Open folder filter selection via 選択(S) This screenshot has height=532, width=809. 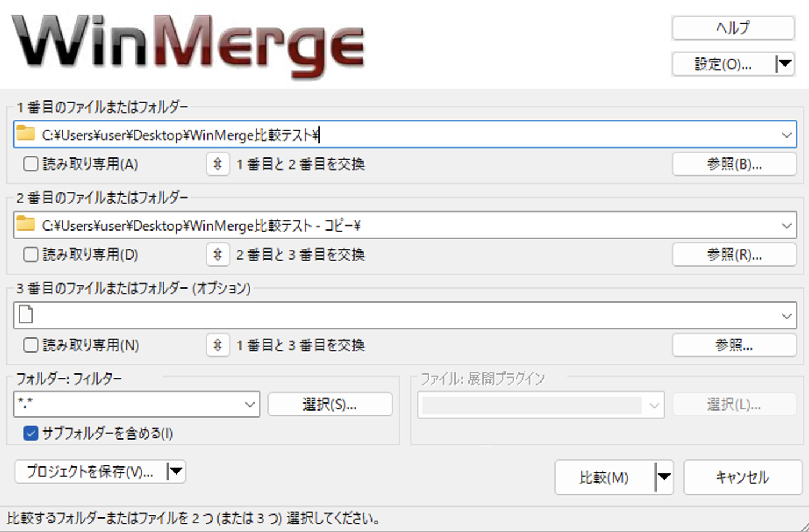pos(330,404)
